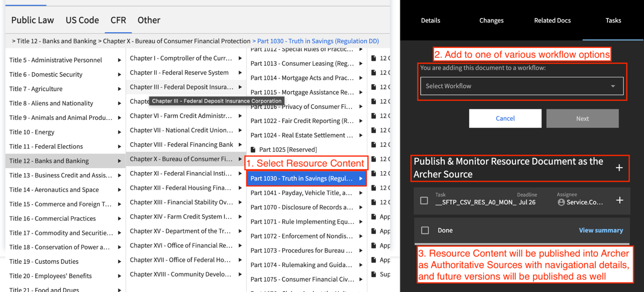Image resolution: width=644 pixels, height=292 pixels.
Task: Tick the Done checkbox
Action: coord(425,230)
